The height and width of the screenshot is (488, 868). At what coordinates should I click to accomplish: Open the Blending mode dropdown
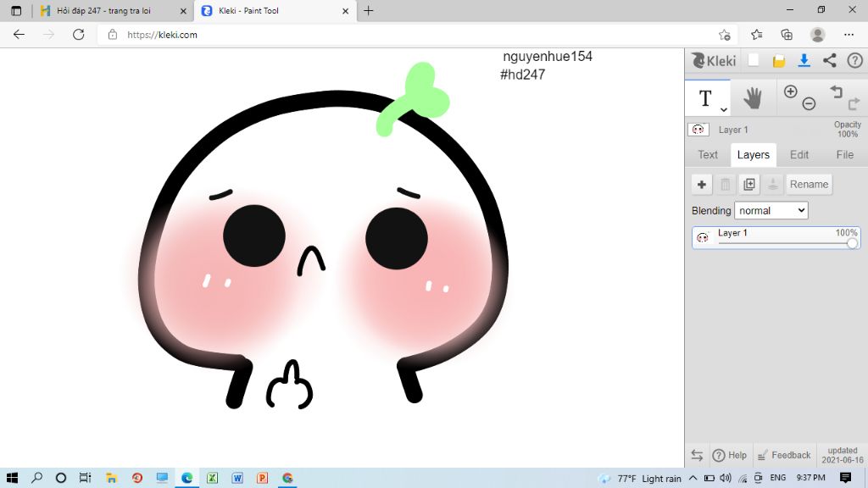pos(771,210)
